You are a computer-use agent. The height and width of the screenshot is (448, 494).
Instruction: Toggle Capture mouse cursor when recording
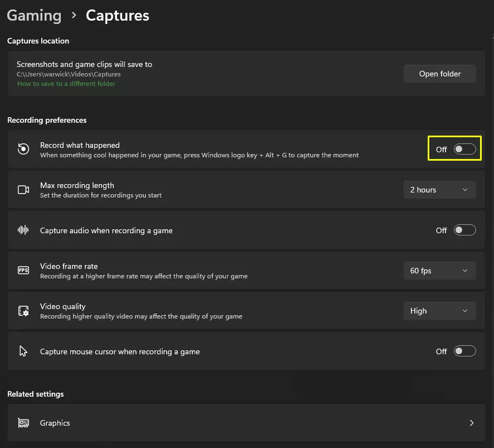(x=464, y=351)
